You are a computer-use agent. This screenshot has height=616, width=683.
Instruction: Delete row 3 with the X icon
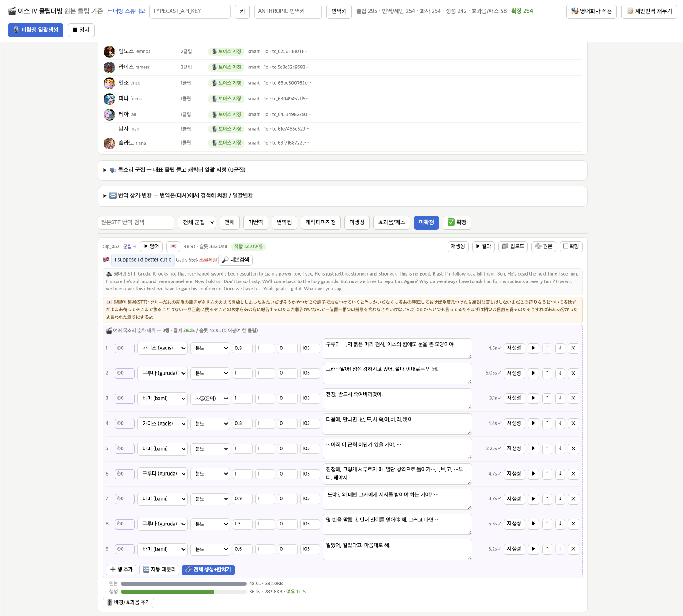[x=573, y=398]
